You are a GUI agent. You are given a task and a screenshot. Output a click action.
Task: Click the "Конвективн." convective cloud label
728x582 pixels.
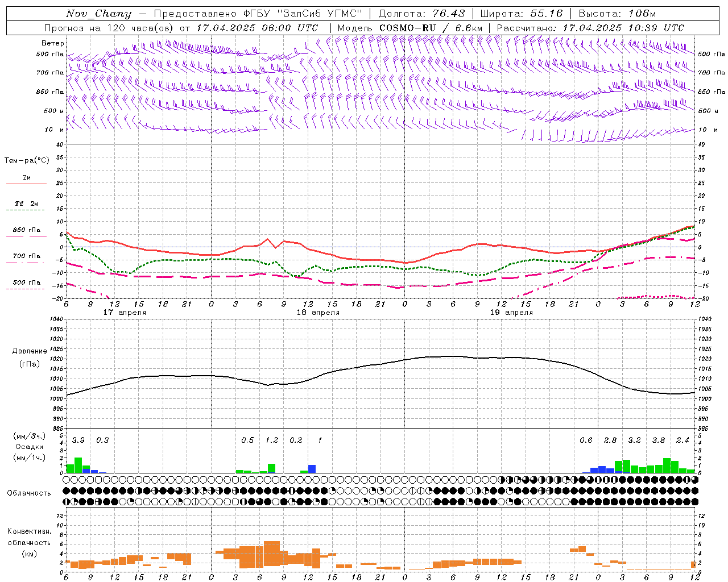tap(30, 531)
